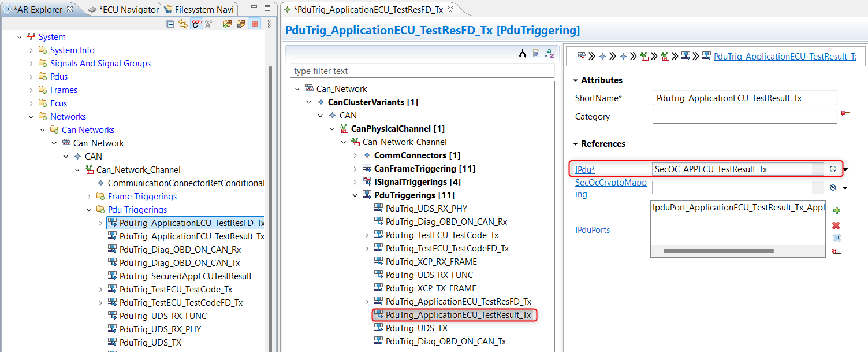The image size is (868, 352).
Task: Click the document page icon above filter
Action: pos(536,54)
